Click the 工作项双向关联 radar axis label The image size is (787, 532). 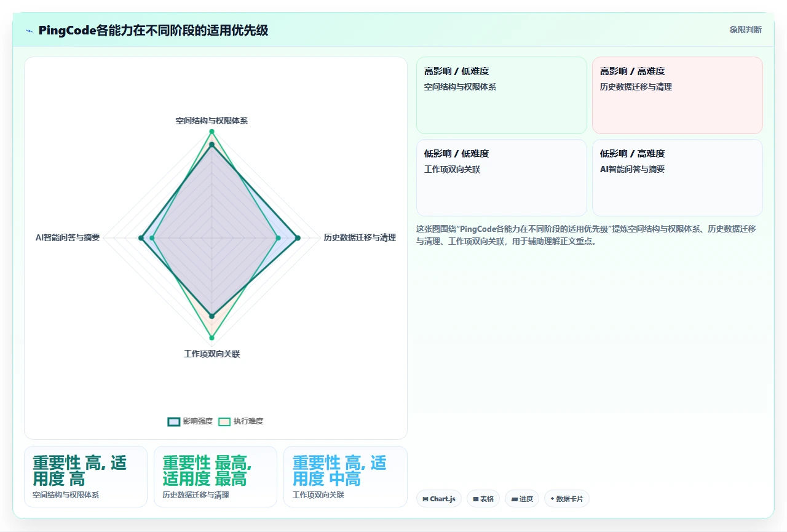(212, 354)
